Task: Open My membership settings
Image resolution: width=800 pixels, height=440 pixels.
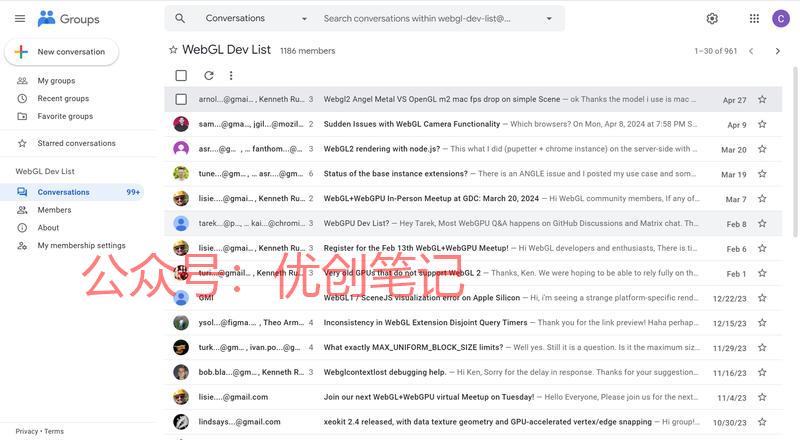Action: coord(81,246)
